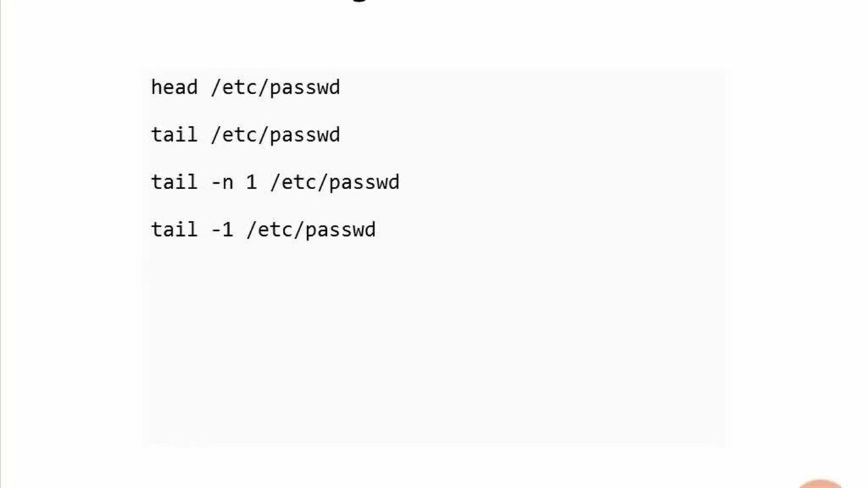
Task: Click the slash before "etc" in the "tail -n 1" line
Action: coord(275,182)
